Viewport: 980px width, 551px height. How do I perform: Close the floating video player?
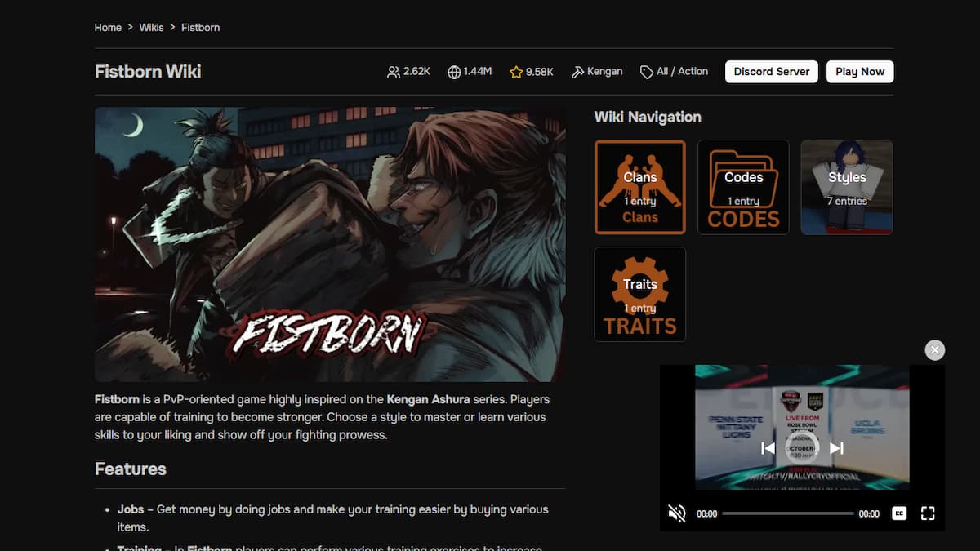[x=935, y=350]
